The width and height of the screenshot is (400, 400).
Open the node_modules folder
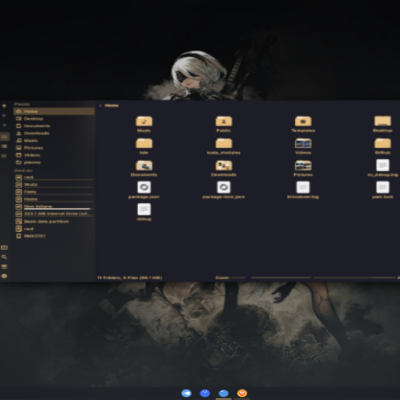[224, 146]
